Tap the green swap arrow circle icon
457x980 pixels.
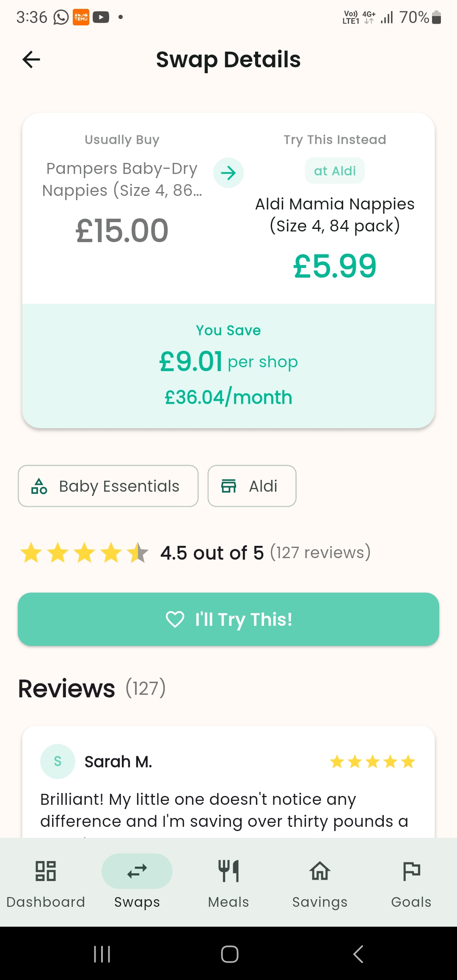228,173
